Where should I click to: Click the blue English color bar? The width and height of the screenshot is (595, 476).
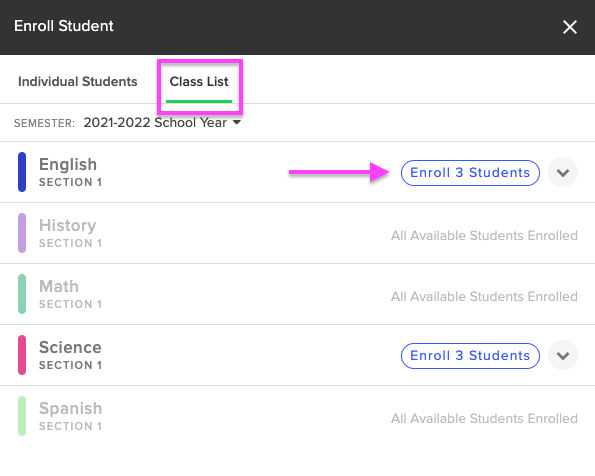coord(22,172)
